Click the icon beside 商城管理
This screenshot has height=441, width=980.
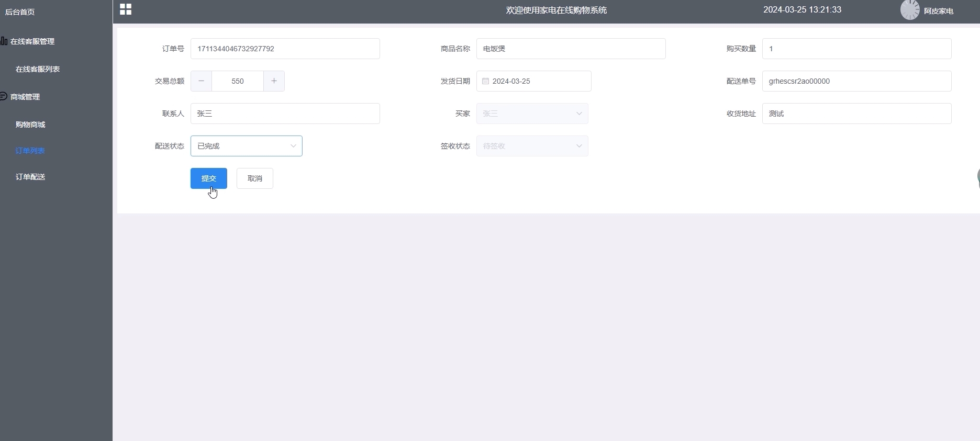click(4, 96)
